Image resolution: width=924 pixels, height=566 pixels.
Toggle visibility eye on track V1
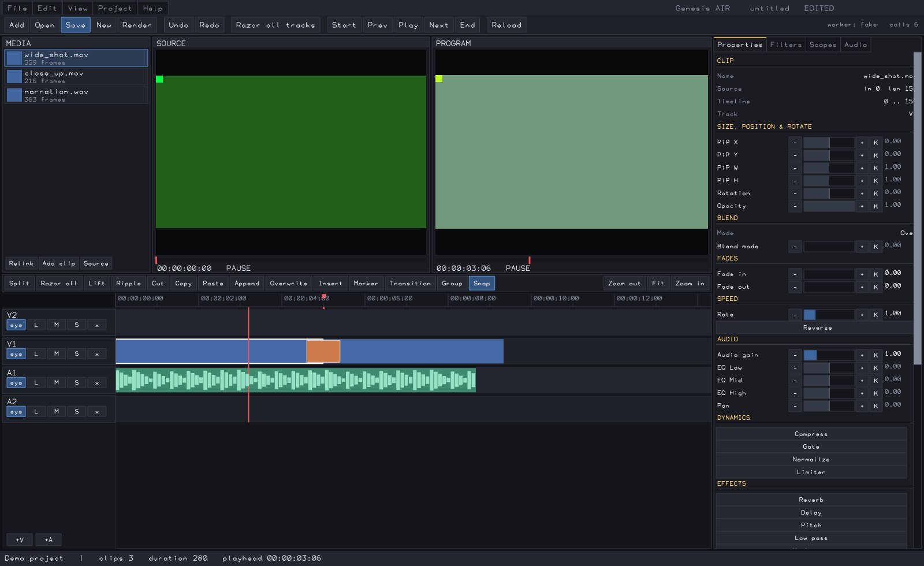[x=16, y=354]
